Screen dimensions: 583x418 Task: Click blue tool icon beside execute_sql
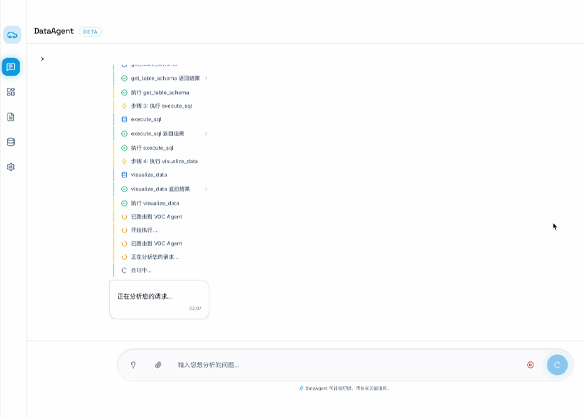pyautogui.click(x=124, y=119)
